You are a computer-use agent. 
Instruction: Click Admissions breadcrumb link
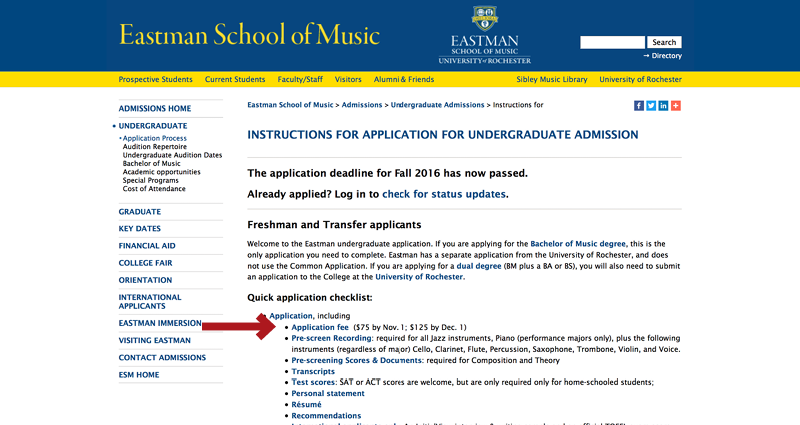click(x=362, y=105)
